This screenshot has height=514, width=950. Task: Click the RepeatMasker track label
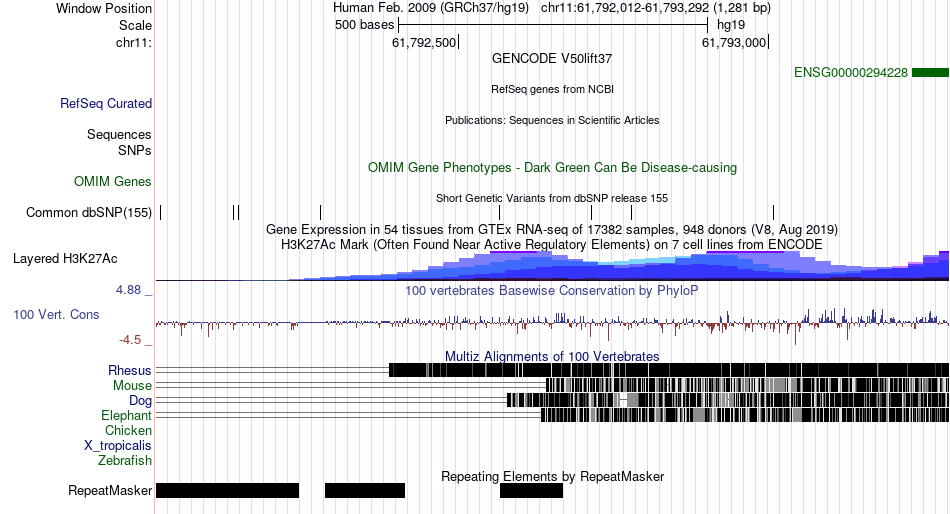coord(110,490)
